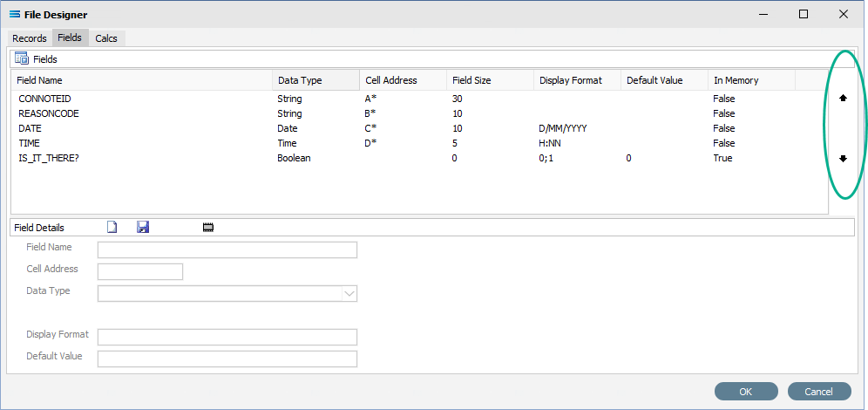
Task: Select the REASONCODE field row
Action: point(419,113)
